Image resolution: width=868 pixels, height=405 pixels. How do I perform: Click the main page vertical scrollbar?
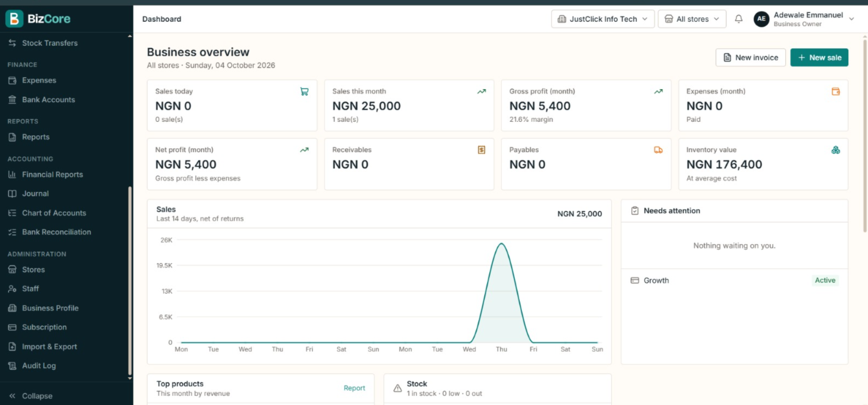864,136
